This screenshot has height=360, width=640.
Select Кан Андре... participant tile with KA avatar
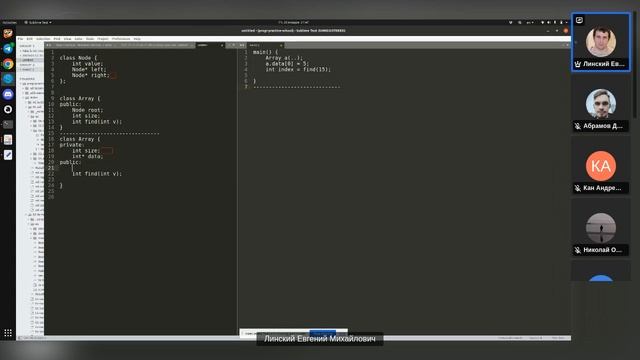pyautogui.click(x=600, y=166)
